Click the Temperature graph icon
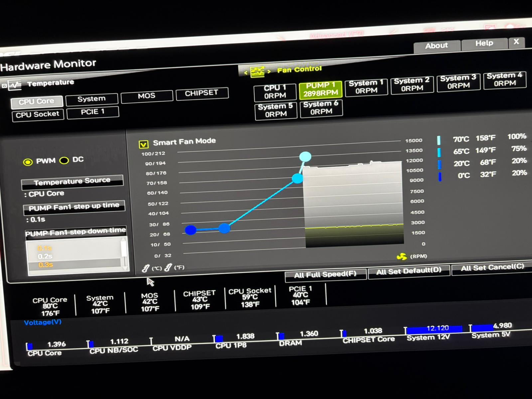Viewport: 532px width, 399px height. pyautogui.click(x=14, y=85)
